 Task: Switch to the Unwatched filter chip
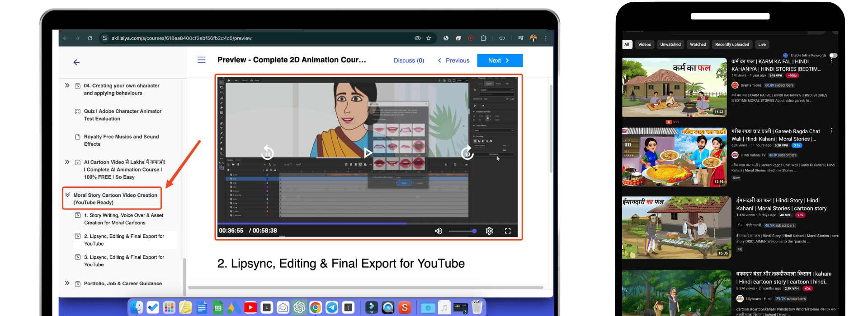pos(670,45)
